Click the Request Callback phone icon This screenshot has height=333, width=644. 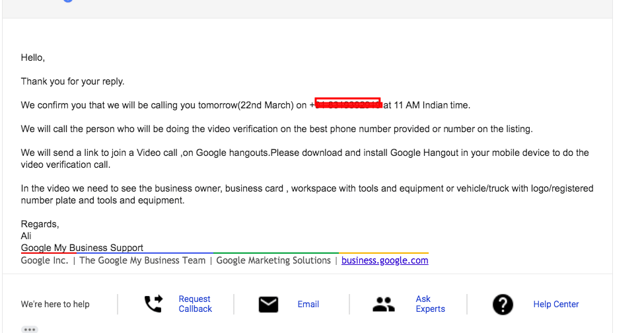click(x=153, y=304)
